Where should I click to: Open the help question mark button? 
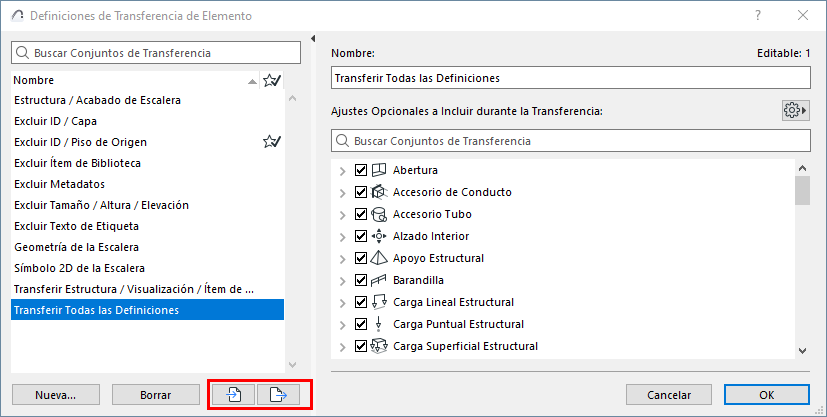[759, 15]
